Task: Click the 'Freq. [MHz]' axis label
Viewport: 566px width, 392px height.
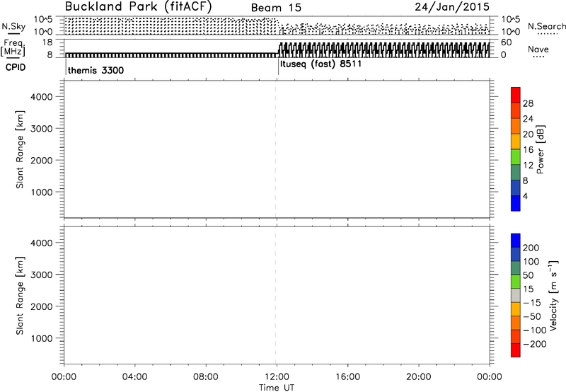Action: coord(13,47)
